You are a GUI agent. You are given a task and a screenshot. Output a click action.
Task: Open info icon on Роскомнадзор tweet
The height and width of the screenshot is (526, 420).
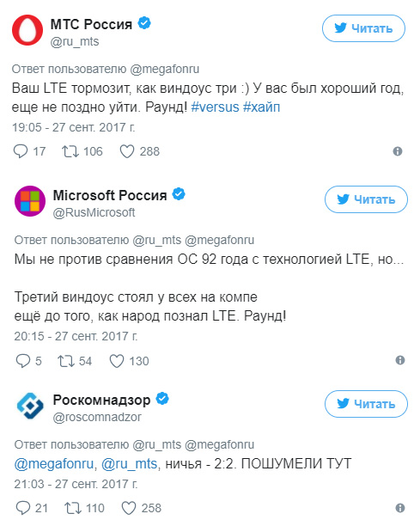tap(400, 508)
